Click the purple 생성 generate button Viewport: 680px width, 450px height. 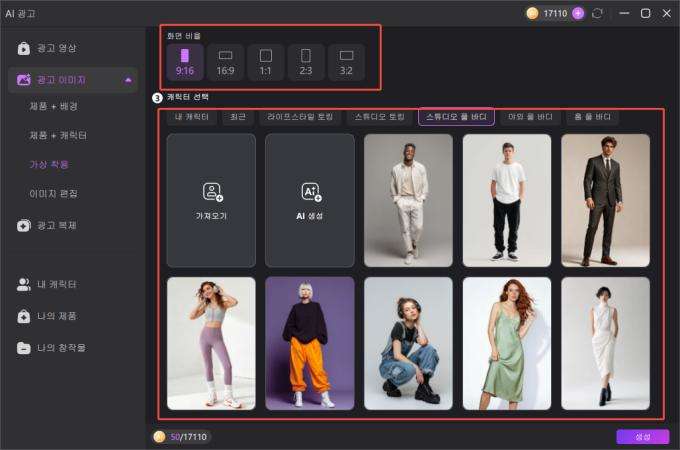pyautogui.click(x=643, y=437)
